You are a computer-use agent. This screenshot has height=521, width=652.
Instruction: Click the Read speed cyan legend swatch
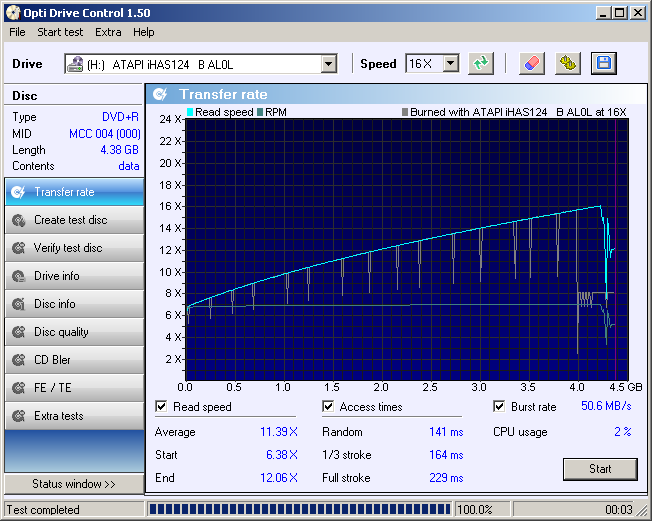(190, 112)
